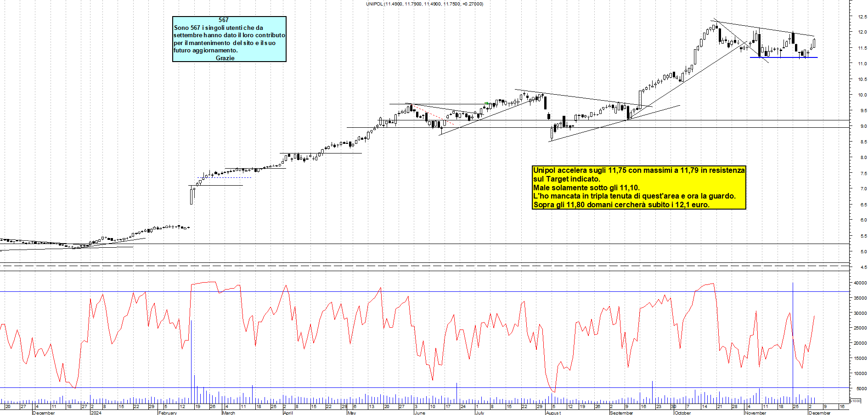Click the 'sul Target indicato.' line

click(x=567, y=179)
